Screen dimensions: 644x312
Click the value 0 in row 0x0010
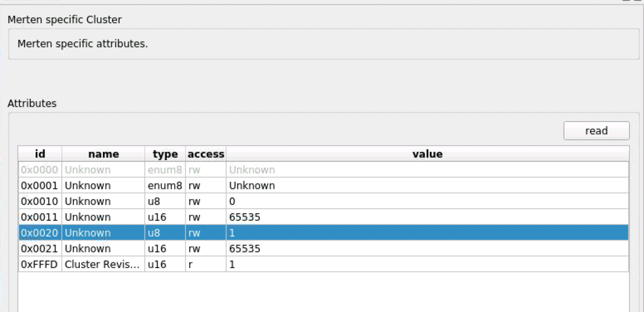pyautogui.click(x=427, y=201)
